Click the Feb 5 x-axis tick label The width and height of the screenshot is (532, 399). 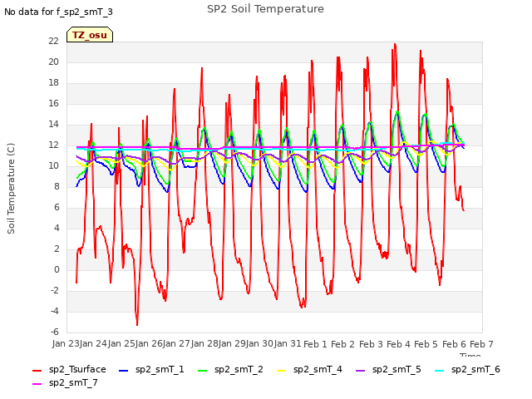pos(426,344)
